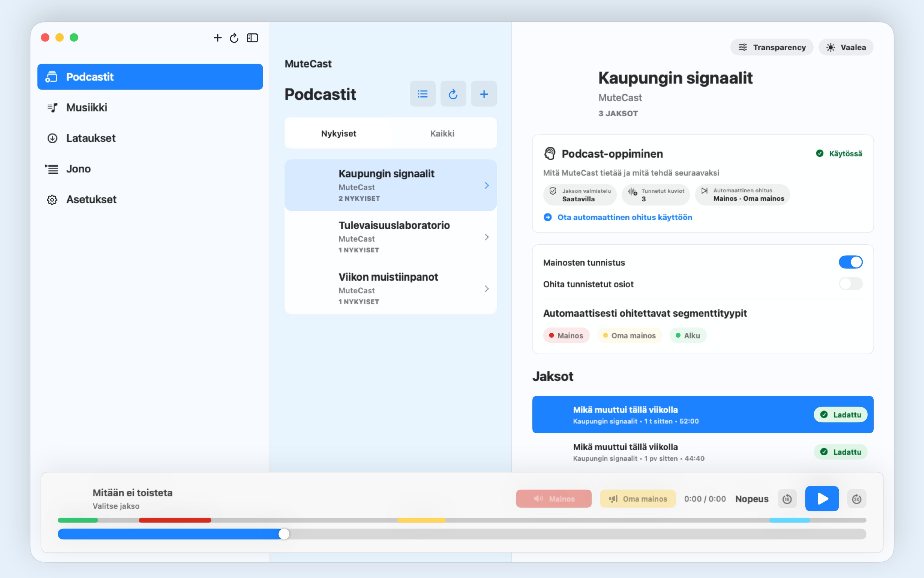The image size is (924, 578).
Task: Expand Tulevaisuuslaboratorio chevron
Action: (486, 237)
